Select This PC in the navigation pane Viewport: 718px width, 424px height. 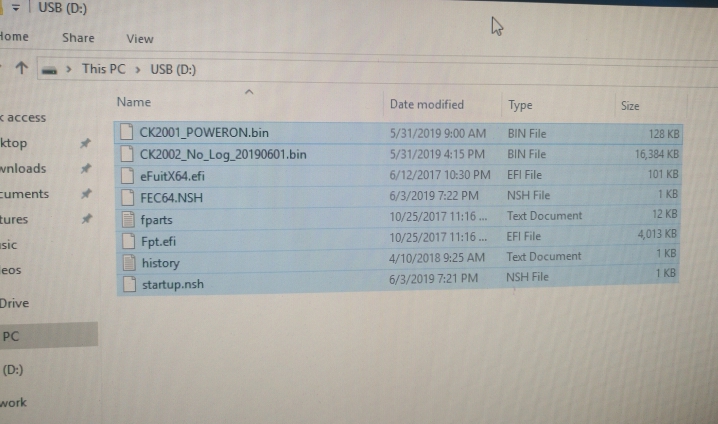(49, 336)
